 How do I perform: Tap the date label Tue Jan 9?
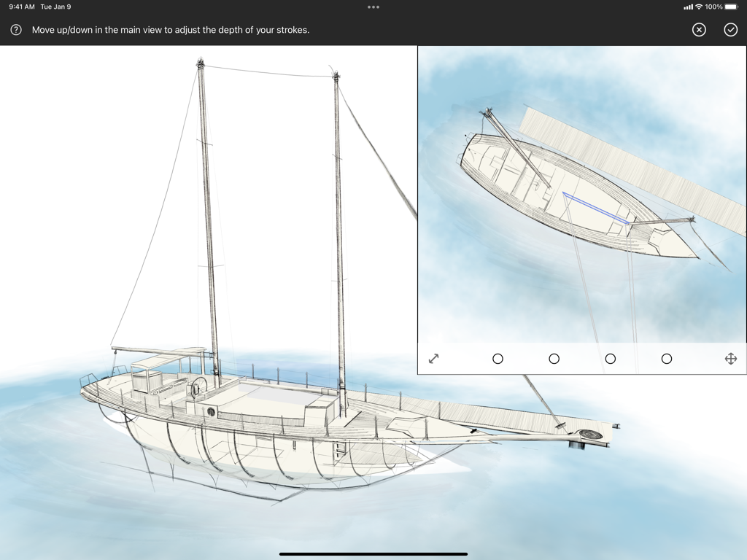[56, 6]
